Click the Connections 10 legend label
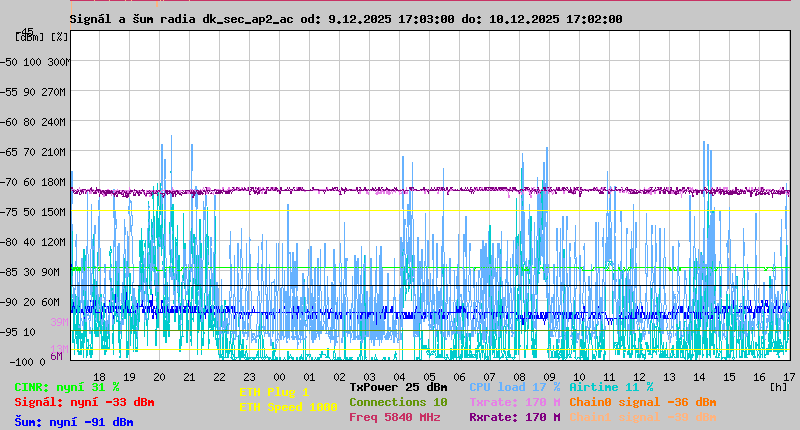800x430 pixels. 398,402
